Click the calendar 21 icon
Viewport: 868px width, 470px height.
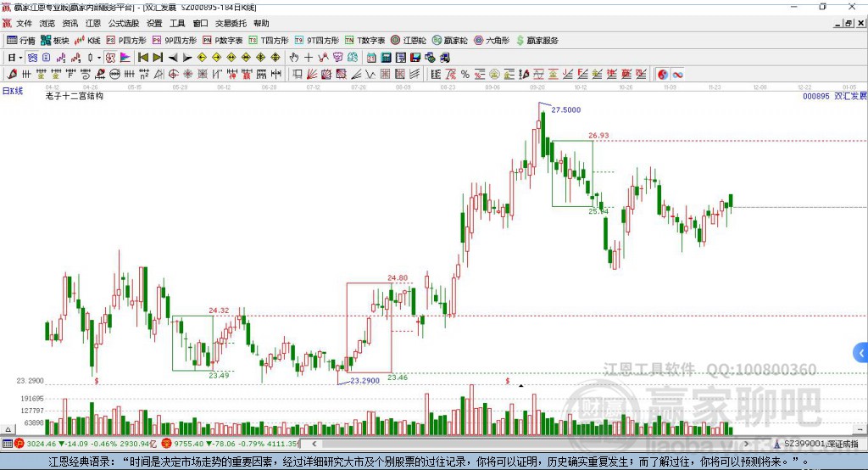point(371,58)
